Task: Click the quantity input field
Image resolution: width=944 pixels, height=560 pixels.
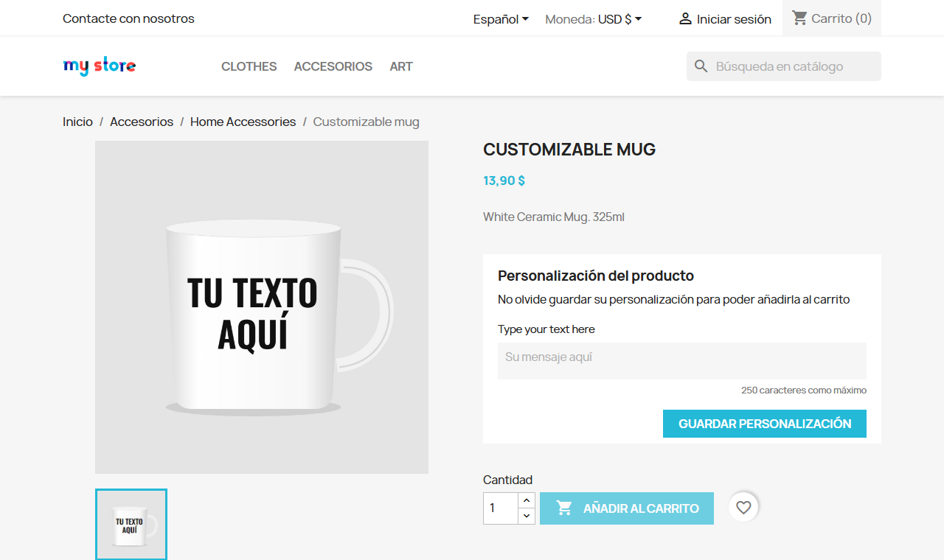Action: pyautogui.click(x=501, y=508)
